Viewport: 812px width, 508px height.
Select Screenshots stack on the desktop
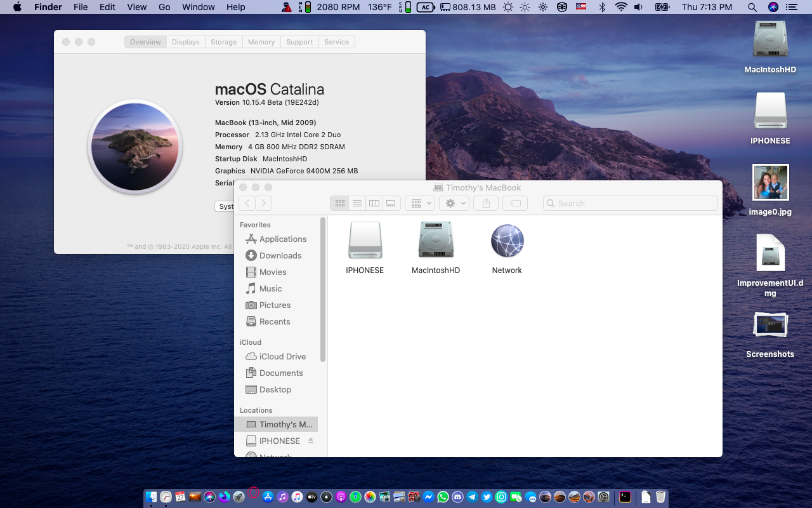(x=770, y=335)
